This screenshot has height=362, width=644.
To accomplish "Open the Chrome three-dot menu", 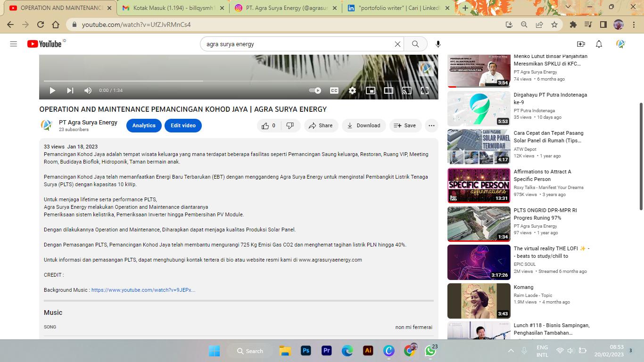I will point(633,25).
